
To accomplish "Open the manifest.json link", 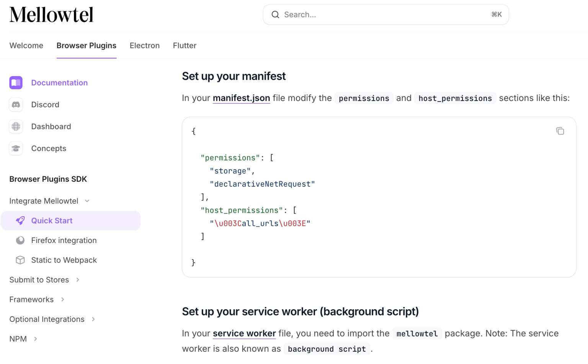I will [241, 98].
